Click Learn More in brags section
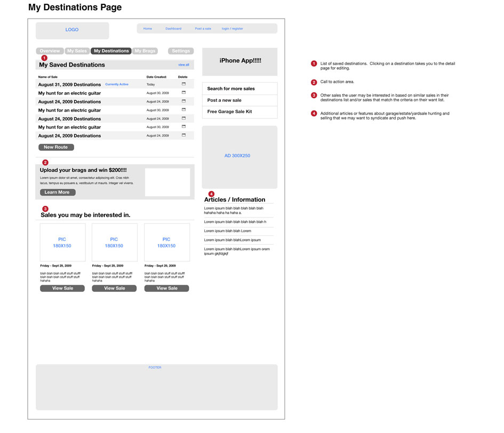 [x=58, y=192]
